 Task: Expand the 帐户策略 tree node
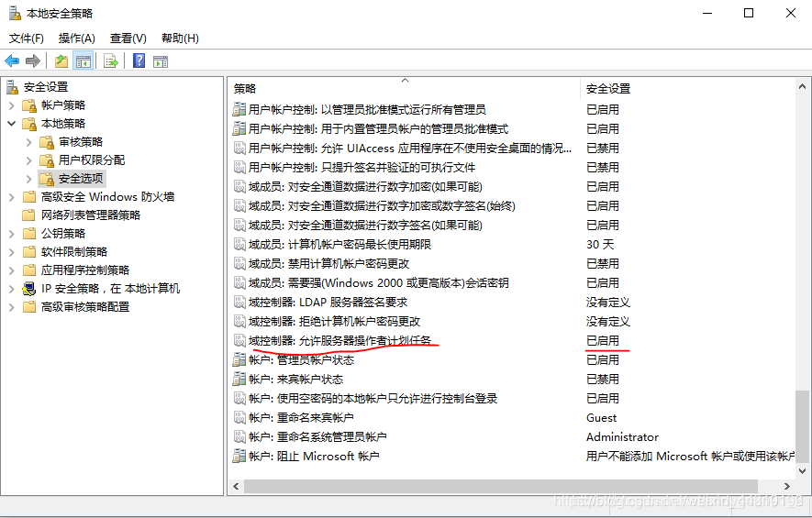[x=12, y=105]
